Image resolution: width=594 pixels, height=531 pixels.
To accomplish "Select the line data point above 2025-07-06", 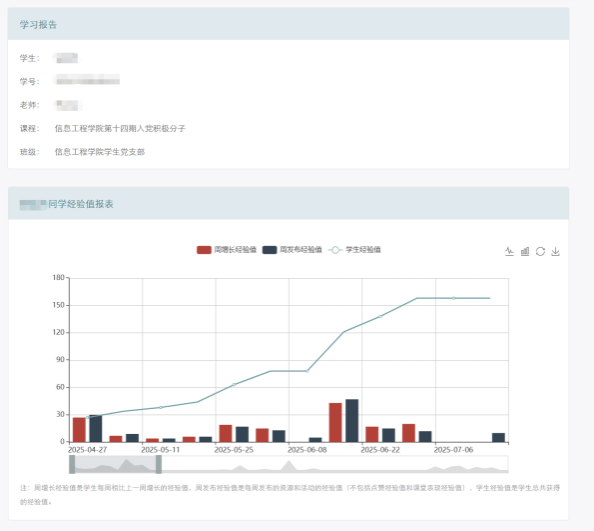I will coord(453,298).
